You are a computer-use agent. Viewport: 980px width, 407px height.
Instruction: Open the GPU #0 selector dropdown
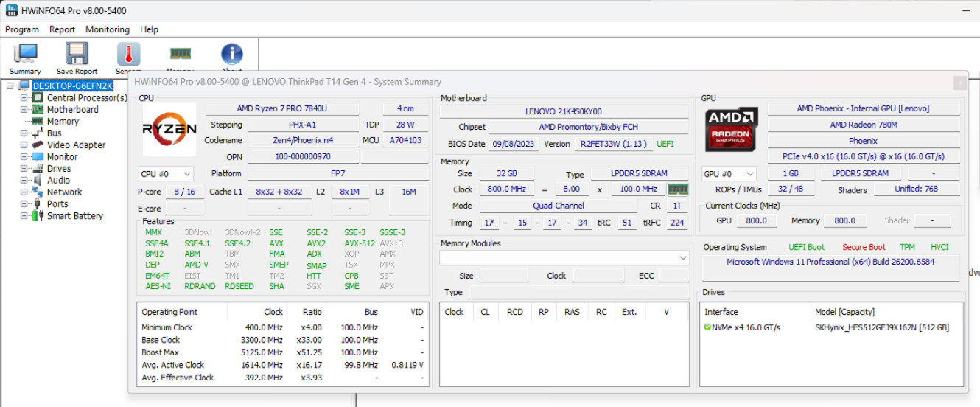tap(729, 174)
